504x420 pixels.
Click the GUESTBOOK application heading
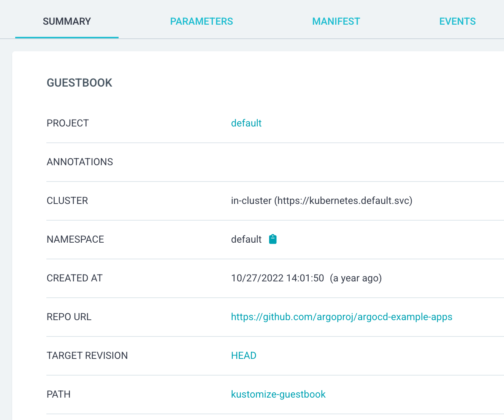79,83
